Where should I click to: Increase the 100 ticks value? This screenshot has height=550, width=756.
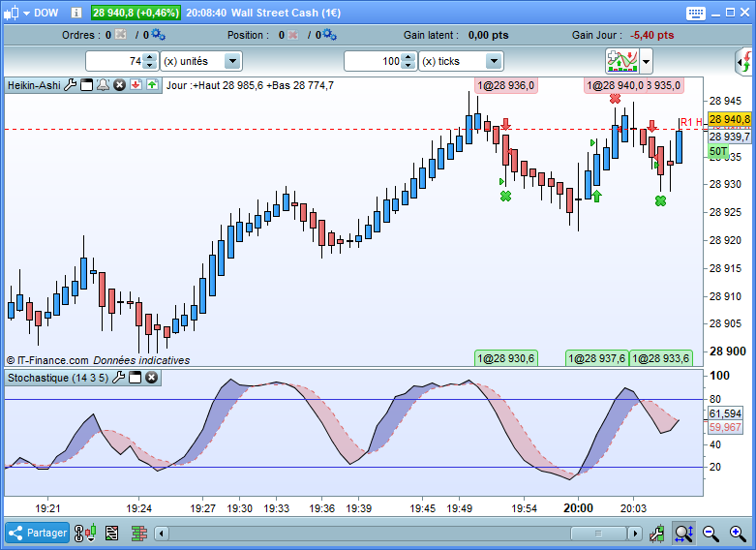tap(408, 57)
